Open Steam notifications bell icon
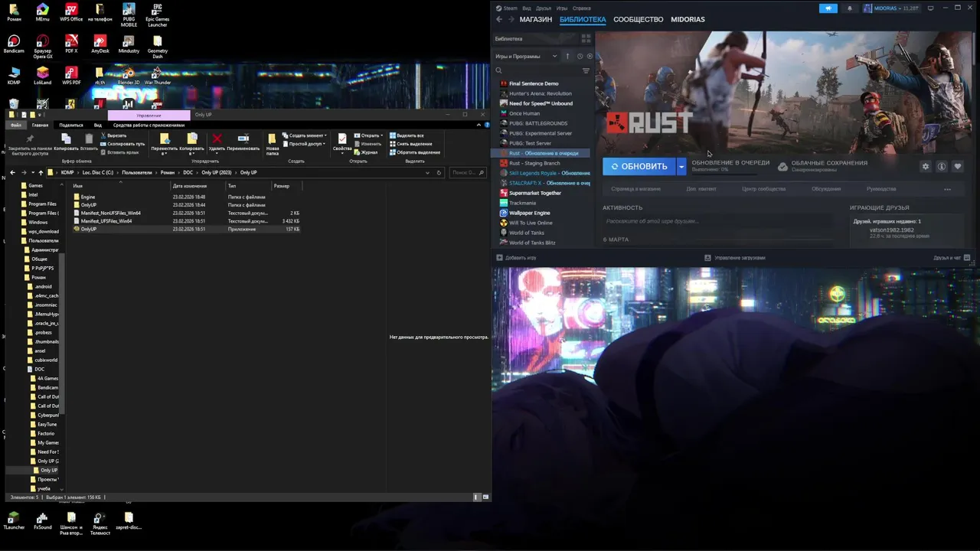 coord(849,8)
